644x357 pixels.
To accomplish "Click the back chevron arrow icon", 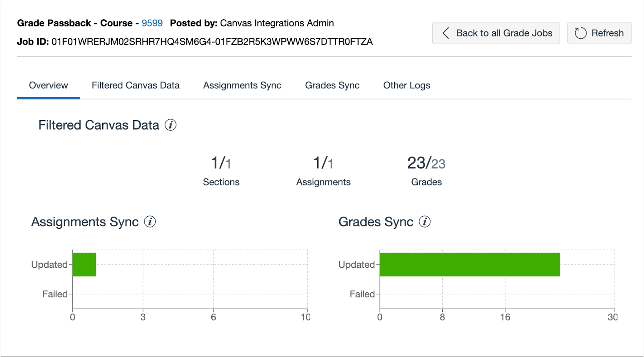I will click(x=446, y=33).
